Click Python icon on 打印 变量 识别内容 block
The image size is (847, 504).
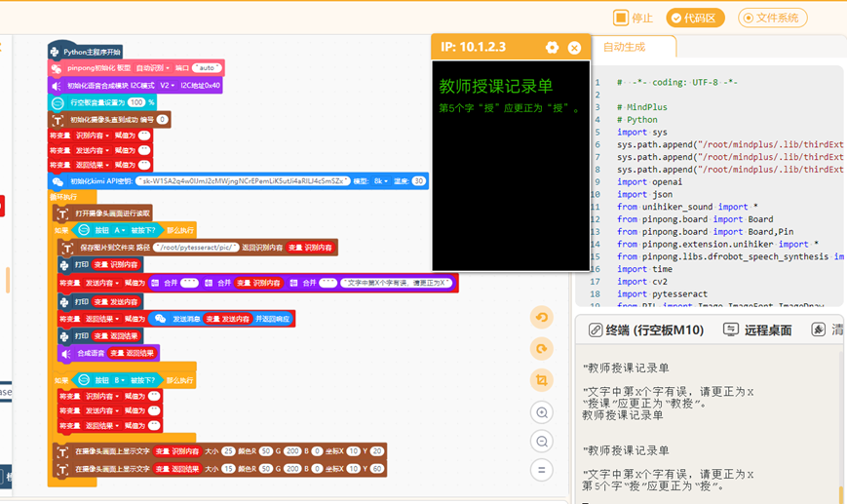(64, 265)
